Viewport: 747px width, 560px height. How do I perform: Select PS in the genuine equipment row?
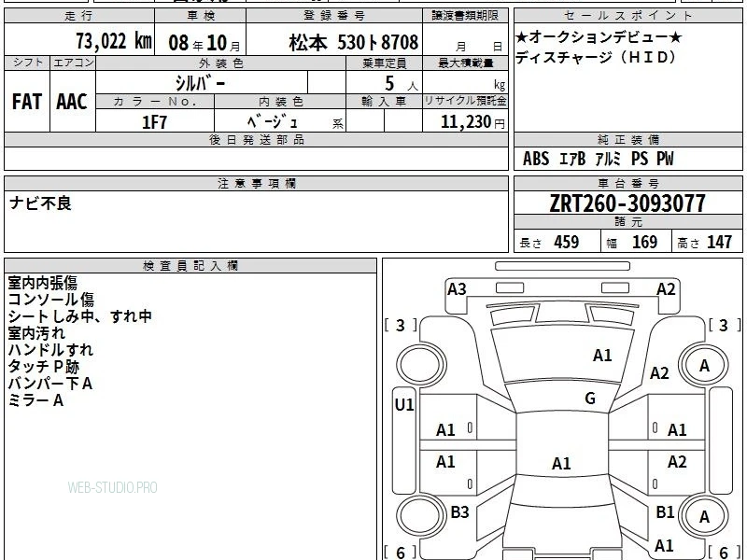tap(640, 159)
